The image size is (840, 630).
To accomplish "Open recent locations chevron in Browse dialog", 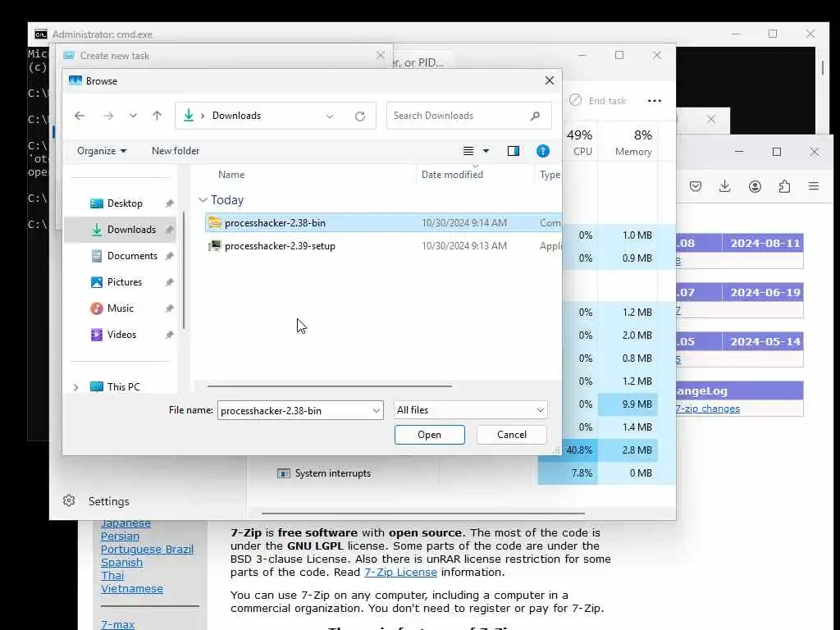I will (x=133, y=116).
